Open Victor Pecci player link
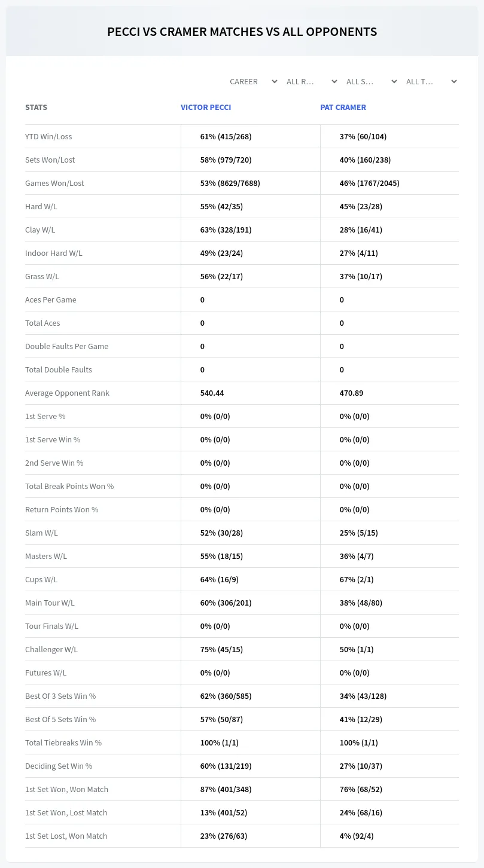 coord(206,108)
